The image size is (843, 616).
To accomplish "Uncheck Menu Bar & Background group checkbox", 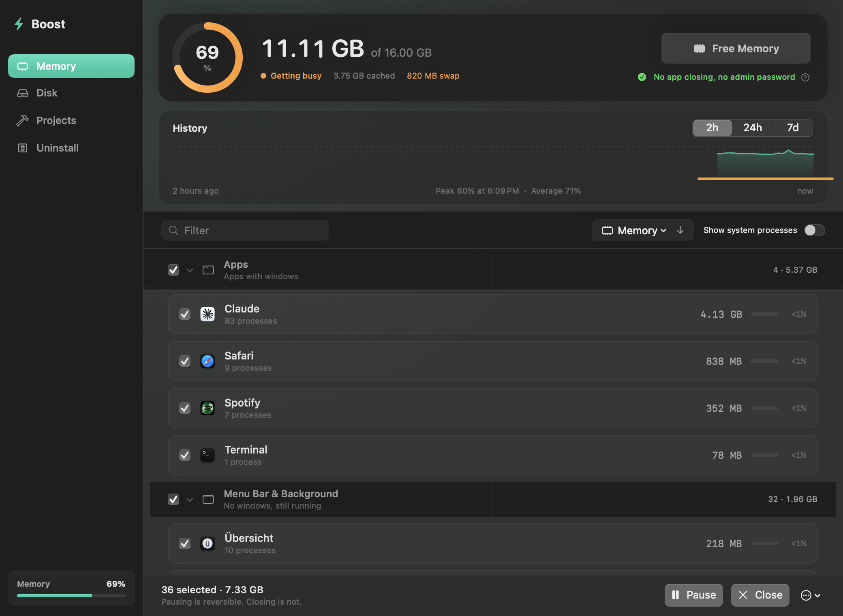I will (x=173, y=499).
